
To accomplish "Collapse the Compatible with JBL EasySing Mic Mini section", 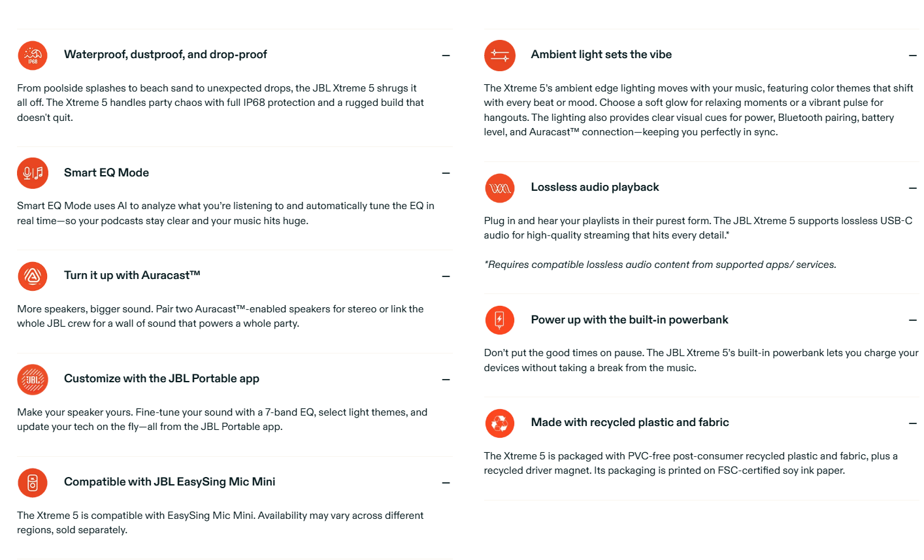I will [446, 483].
